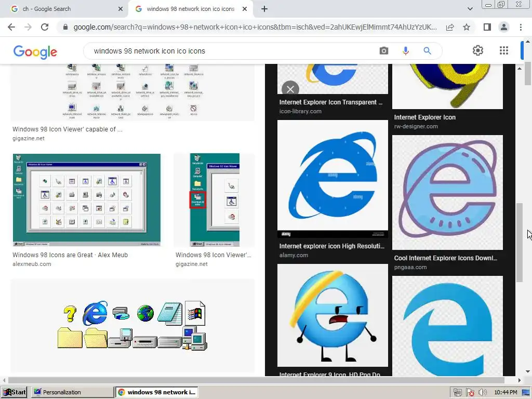Search by image with the camera icon

(384, 51)
